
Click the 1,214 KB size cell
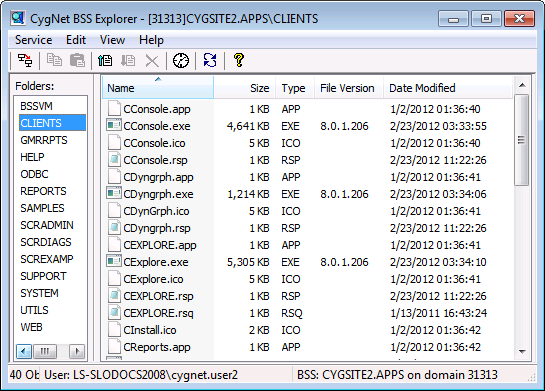(x=248, y=194)
